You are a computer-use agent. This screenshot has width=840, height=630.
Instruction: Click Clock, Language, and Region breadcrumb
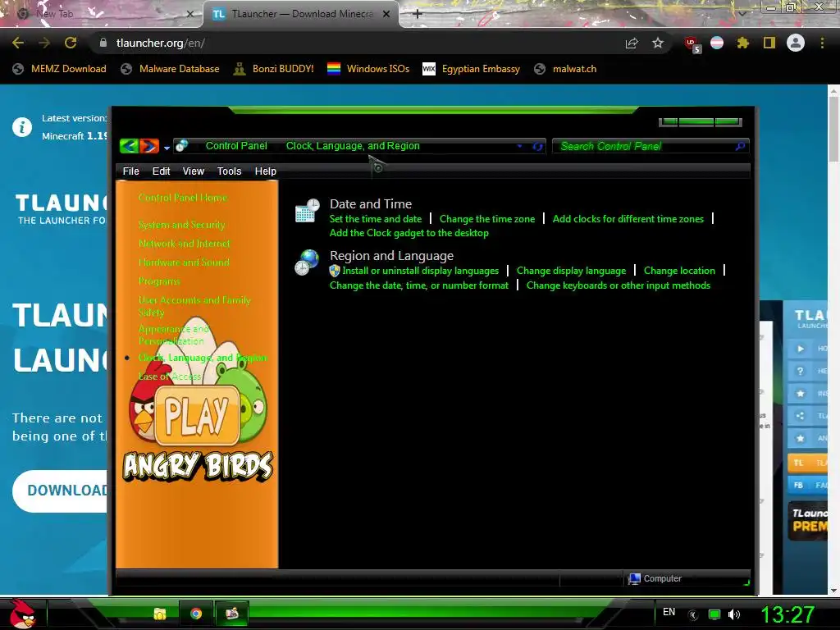353,146
